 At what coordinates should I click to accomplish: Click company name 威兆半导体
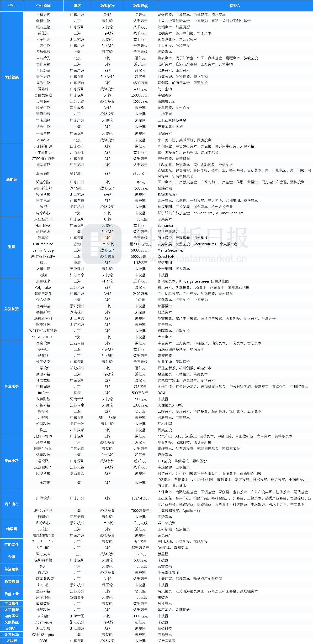pos(43,436)
